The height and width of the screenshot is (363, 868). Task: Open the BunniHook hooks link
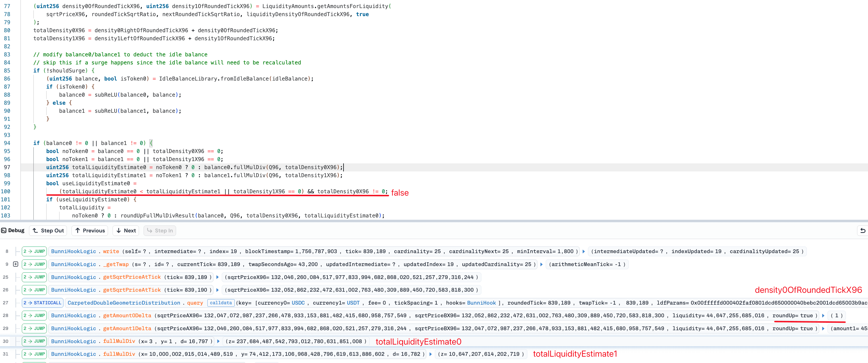(x=481, y=303)
